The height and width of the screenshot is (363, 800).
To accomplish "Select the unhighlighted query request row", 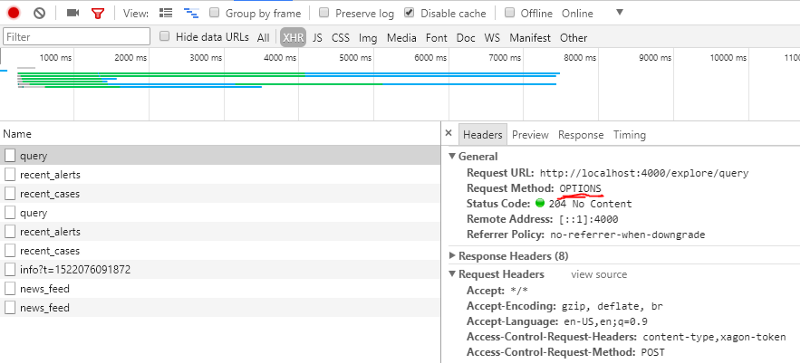I will 220,212.
